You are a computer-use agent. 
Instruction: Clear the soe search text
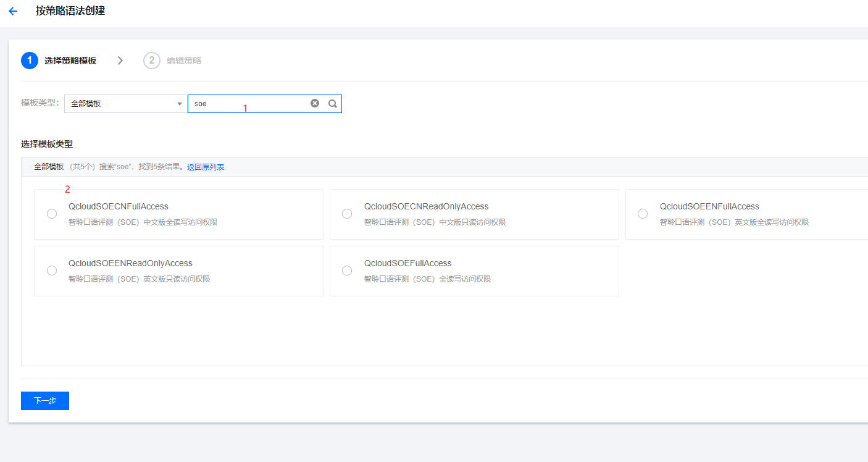click(x=315, y=104)
